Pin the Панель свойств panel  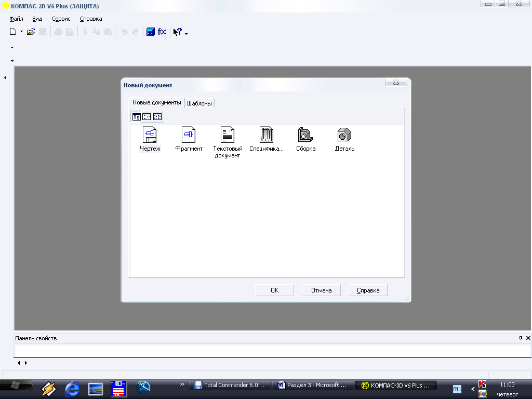521,338
